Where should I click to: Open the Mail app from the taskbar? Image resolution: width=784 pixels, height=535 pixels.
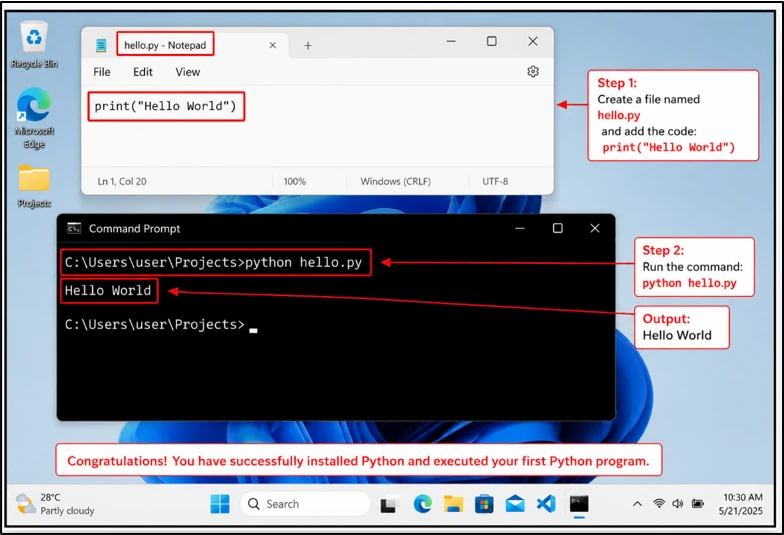515,504
